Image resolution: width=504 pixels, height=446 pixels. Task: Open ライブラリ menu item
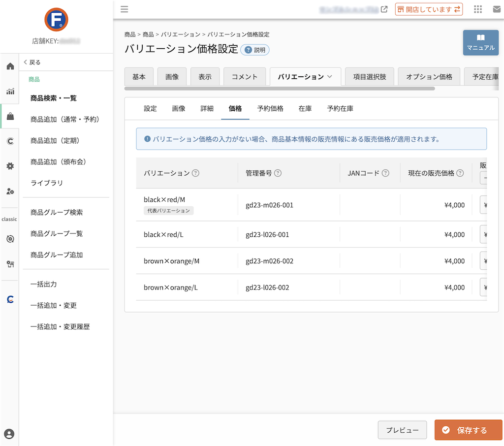[47, 183]
